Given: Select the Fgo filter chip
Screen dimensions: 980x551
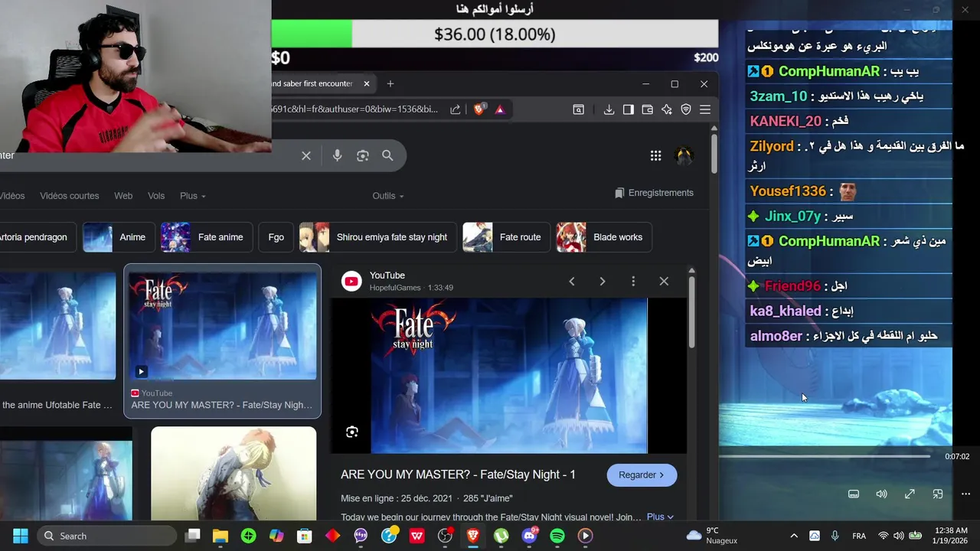Looking at the screenshot, I should tap(276, 237).
